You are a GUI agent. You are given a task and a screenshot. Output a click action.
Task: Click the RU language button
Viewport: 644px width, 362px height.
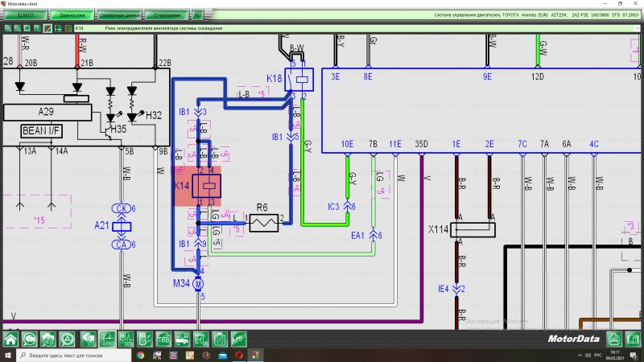[198, 14]
